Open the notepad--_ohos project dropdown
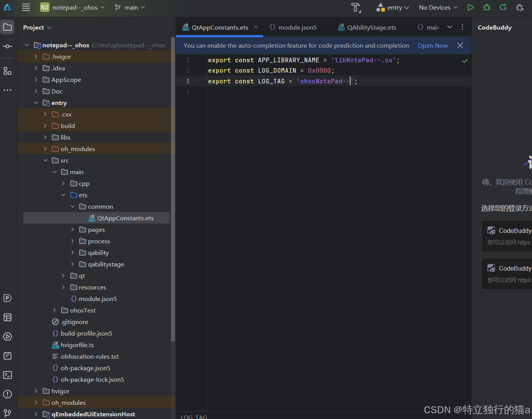 tap(73, 7)
